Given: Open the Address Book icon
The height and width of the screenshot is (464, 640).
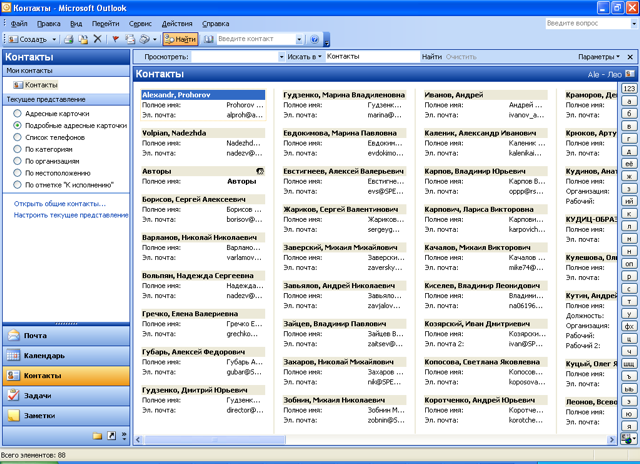Looking at the screenshot, I should pyautogui.click(x=209, y=39).
